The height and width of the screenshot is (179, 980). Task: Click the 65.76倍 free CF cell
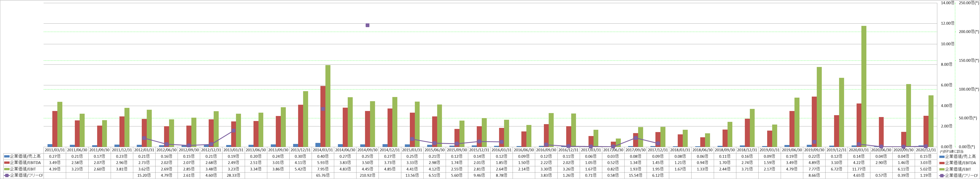(x=323, y=176)
